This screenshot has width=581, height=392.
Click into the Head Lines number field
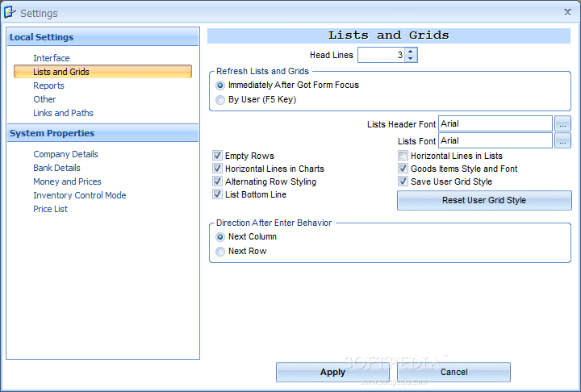tap(381, 55)
